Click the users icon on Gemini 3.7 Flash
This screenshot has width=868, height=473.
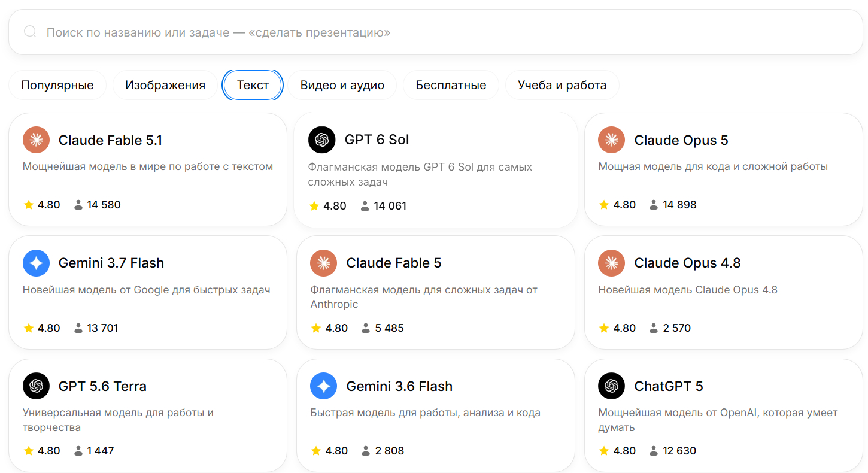78,328
